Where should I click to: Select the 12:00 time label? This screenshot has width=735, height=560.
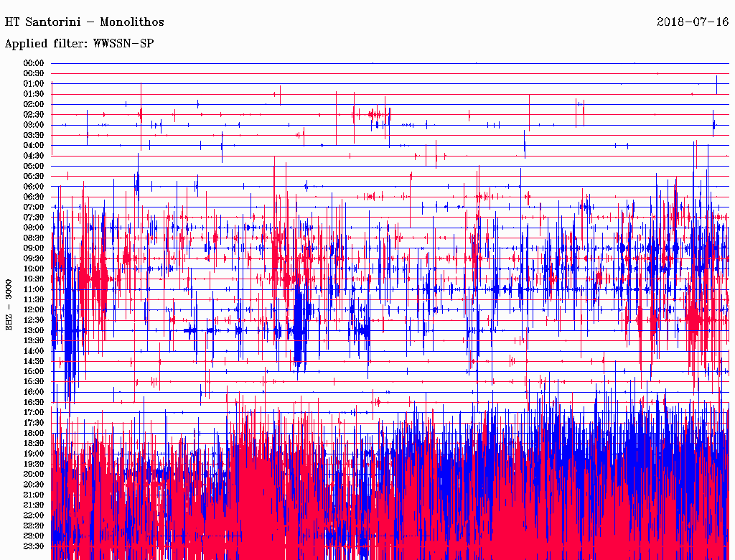pos(33,310)
